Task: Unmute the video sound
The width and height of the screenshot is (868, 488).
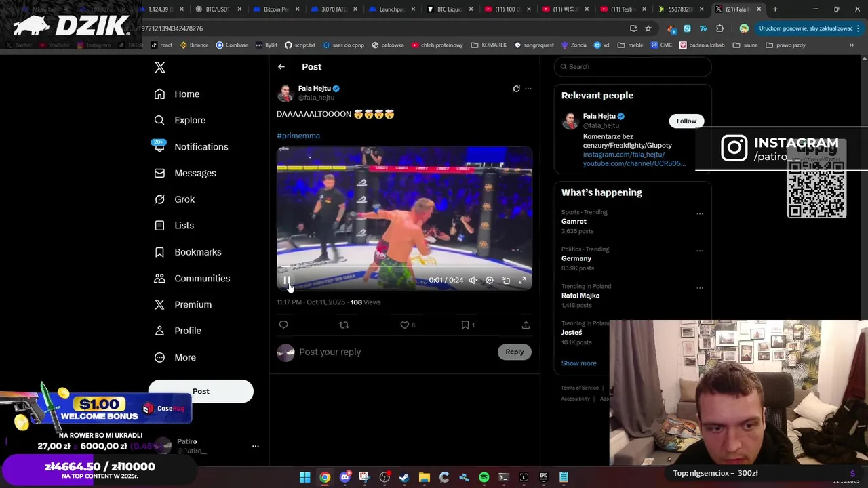Action: coord(473,280)
